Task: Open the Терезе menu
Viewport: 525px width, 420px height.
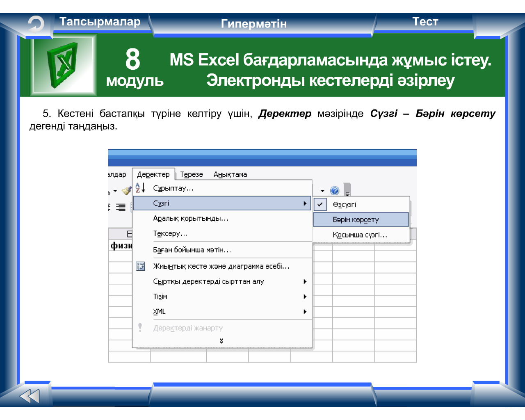Action: coord(192,174)
